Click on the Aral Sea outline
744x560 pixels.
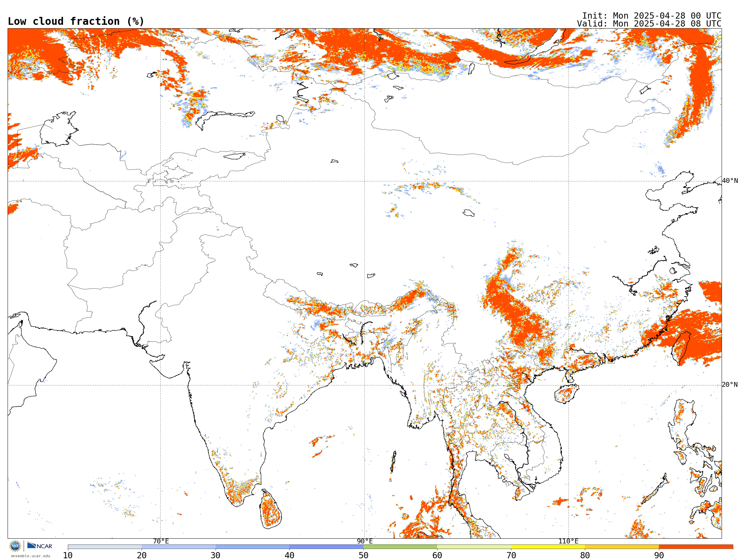tap(59, 129)
